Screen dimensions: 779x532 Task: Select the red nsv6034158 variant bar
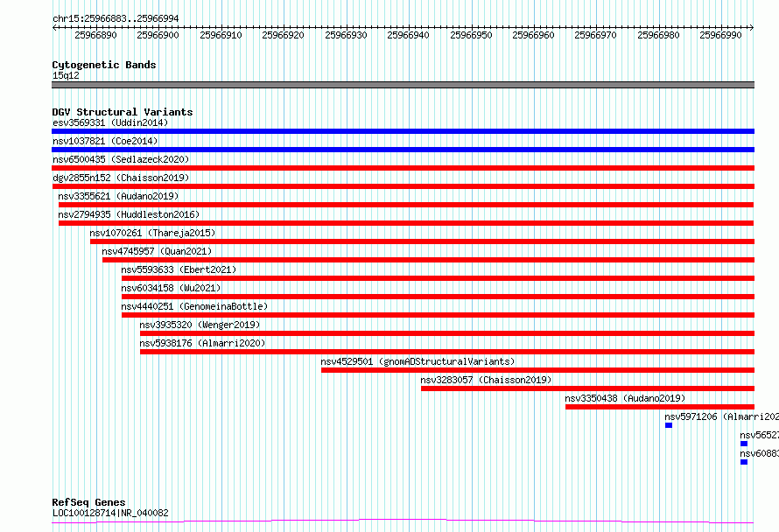point(439,297)
